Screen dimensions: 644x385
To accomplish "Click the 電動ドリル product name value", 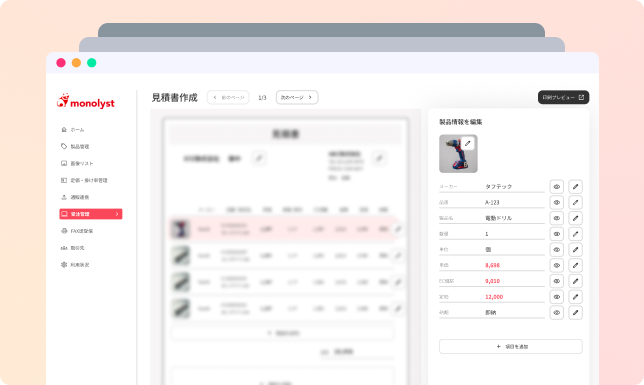I will [499, 218].
